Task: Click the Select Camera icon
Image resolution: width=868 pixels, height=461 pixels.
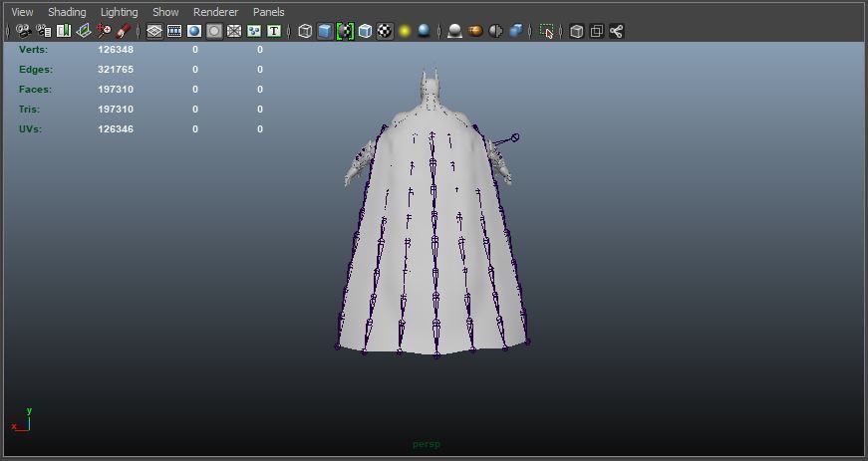Action: pos(23,31)
